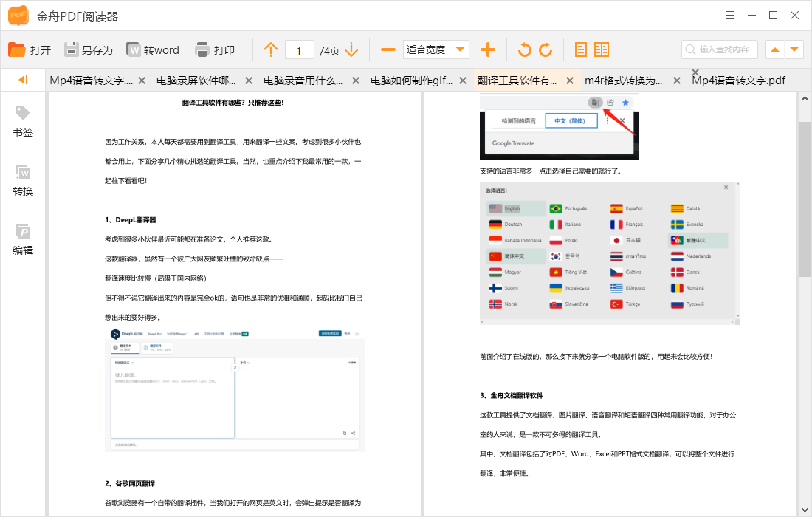
Task: Click scrollbar up arrow at top
Action: pos(804,98)
